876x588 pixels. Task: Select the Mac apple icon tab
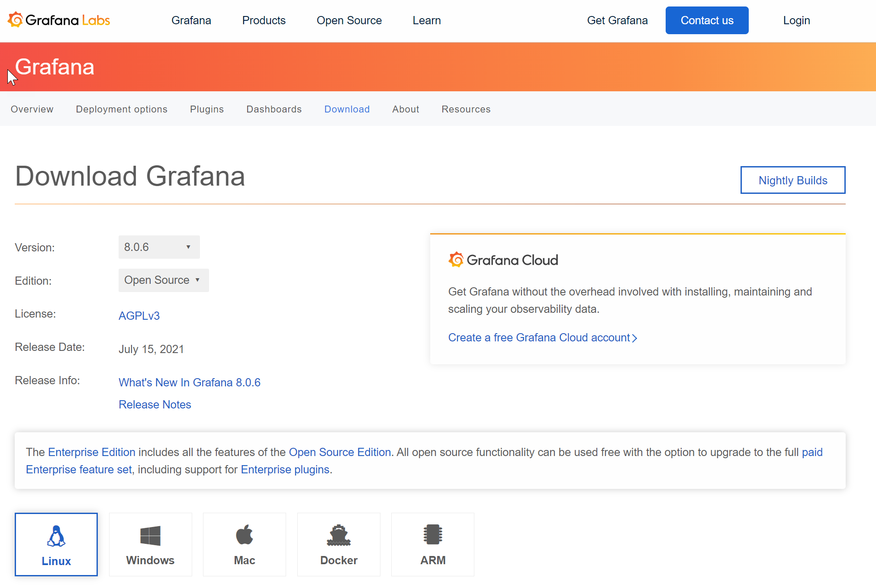point(245,544)
